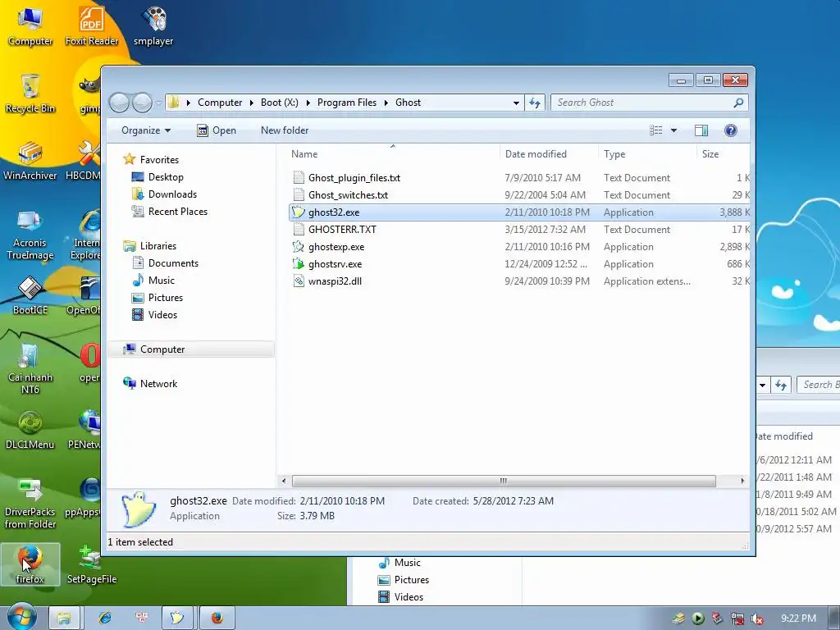Image resolution: width=840 pixels, height=630 pixels.
Task: Click Boot (X:) in address breadcrumb
Action: point(279,103)
